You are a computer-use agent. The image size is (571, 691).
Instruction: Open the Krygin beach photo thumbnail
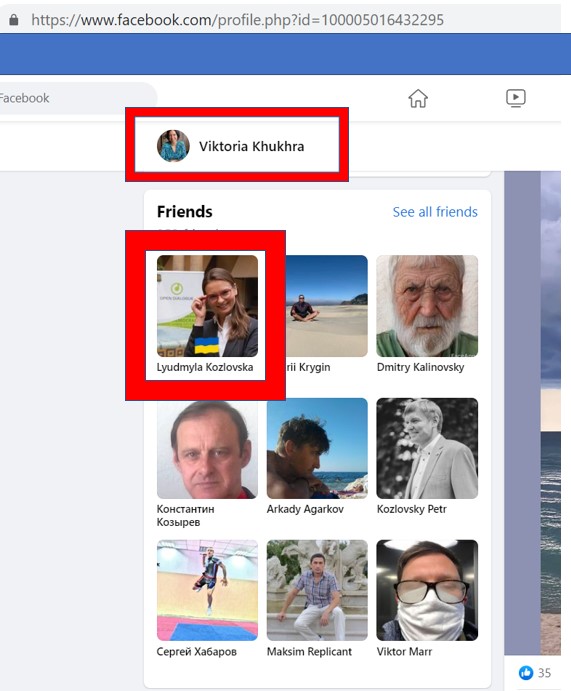[326, 306]
